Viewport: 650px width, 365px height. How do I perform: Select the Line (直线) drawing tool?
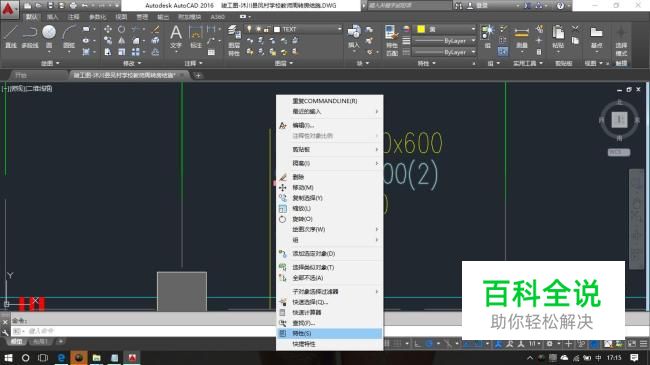11,36
